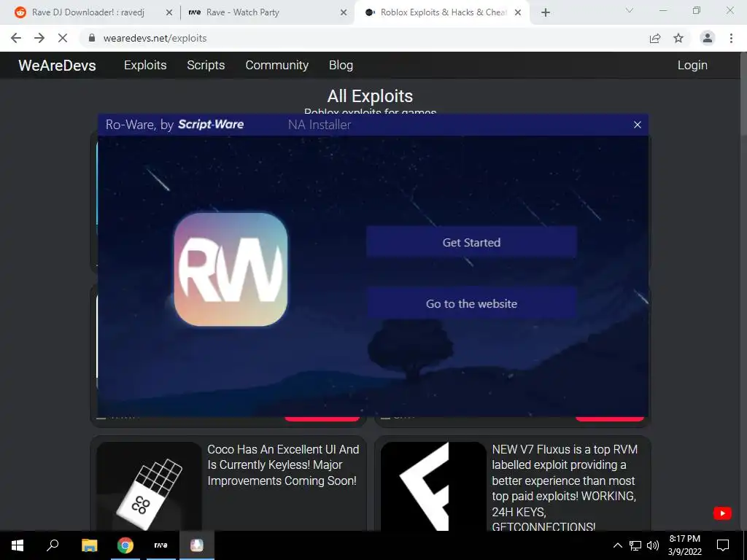Go forward in browser history

point(39,38)
